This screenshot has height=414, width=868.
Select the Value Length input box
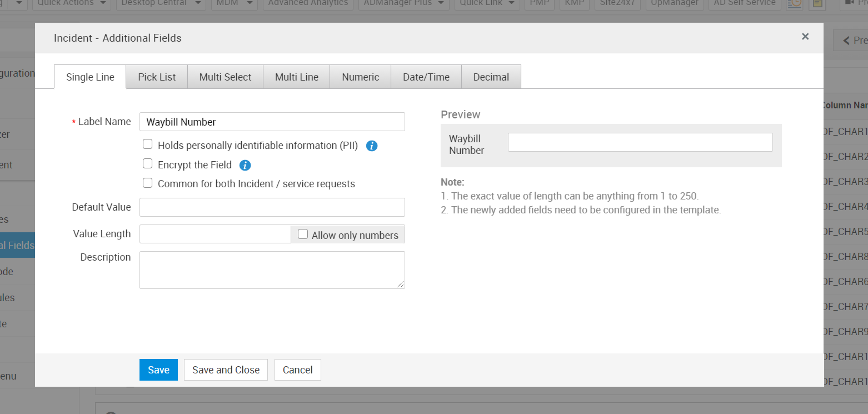[215, 234]
